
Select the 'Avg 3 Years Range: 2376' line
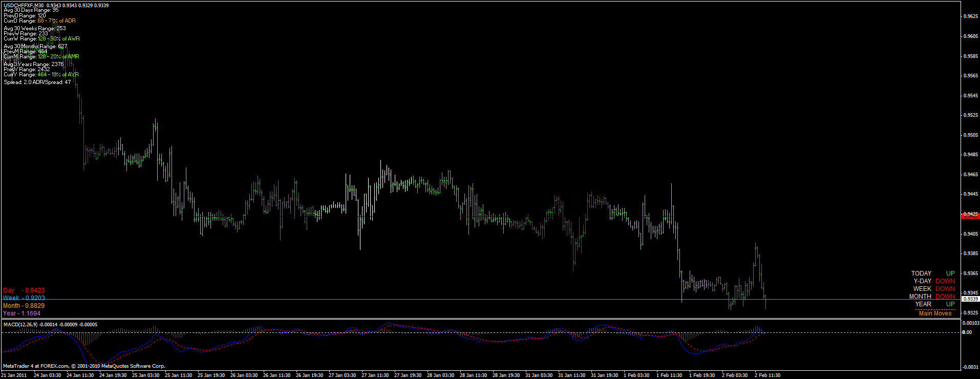[x=34, y=65]
